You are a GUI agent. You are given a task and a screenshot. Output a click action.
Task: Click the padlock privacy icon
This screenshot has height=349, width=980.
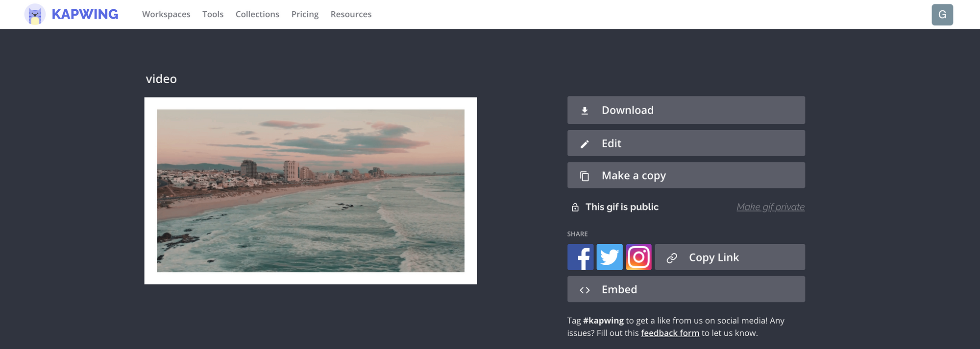(575, 208)
